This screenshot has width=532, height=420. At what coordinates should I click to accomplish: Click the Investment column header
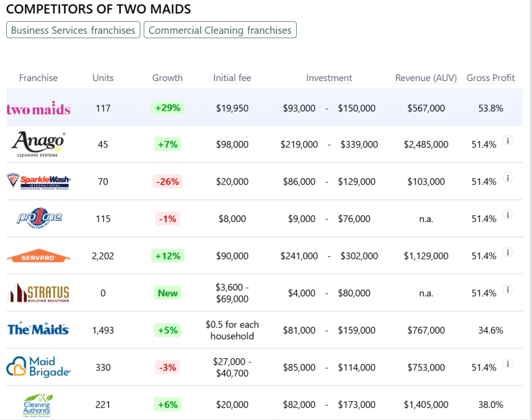point(329,78)
